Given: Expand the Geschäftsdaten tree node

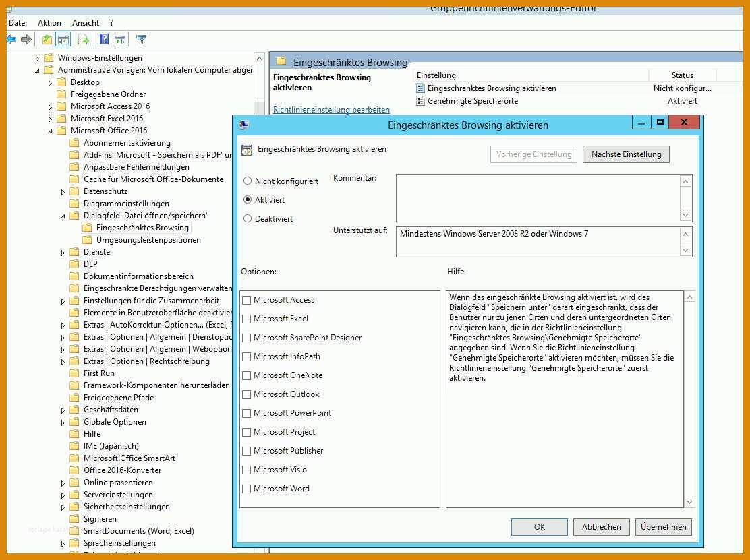Looking at the screenshot, I should pyautogui.click(x=63, y=410).
